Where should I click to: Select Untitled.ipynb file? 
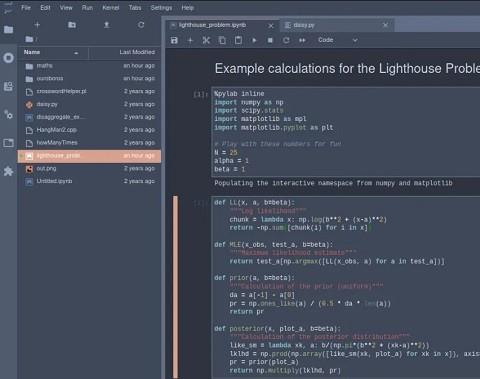(89, 181)
